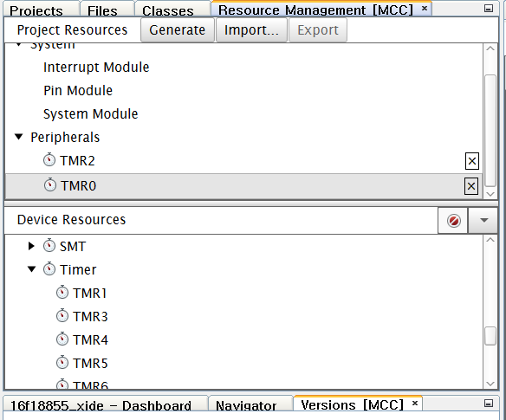Select TMR1 in Device Resources

90,293
